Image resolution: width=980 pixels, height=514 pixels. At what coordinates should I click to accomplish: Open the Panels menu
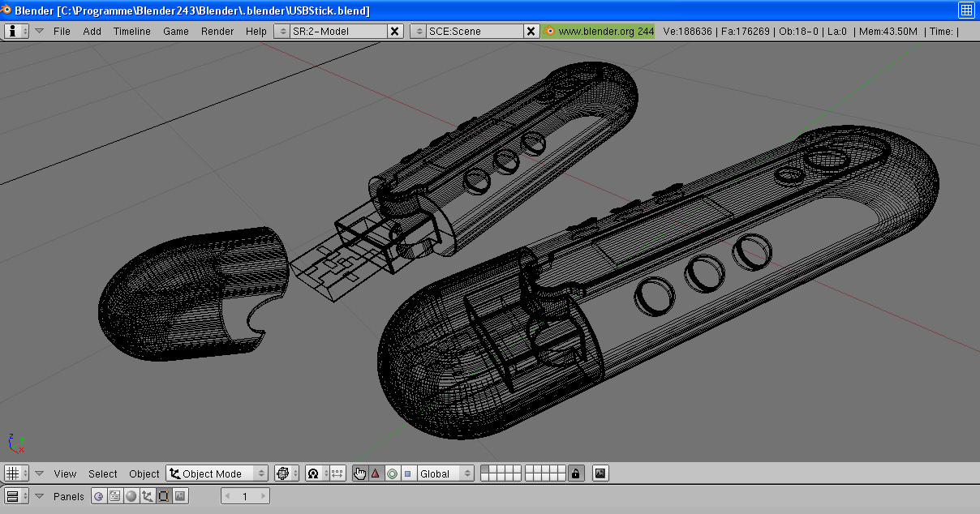pyautogui.click(x=69, y=496)
